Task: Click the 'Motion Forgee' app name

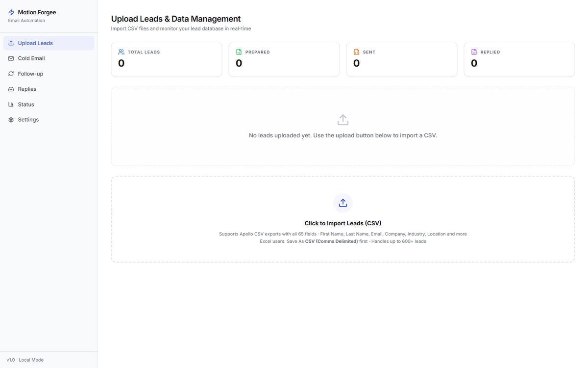Action: (x=37, y=12)
